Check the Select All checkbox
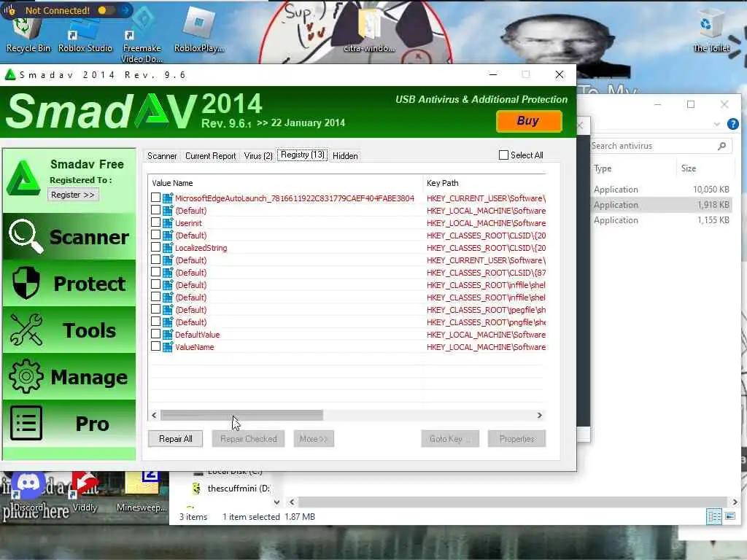Viewport: 747px width, 560px height. pyautogui.click(x=503, y=155)
